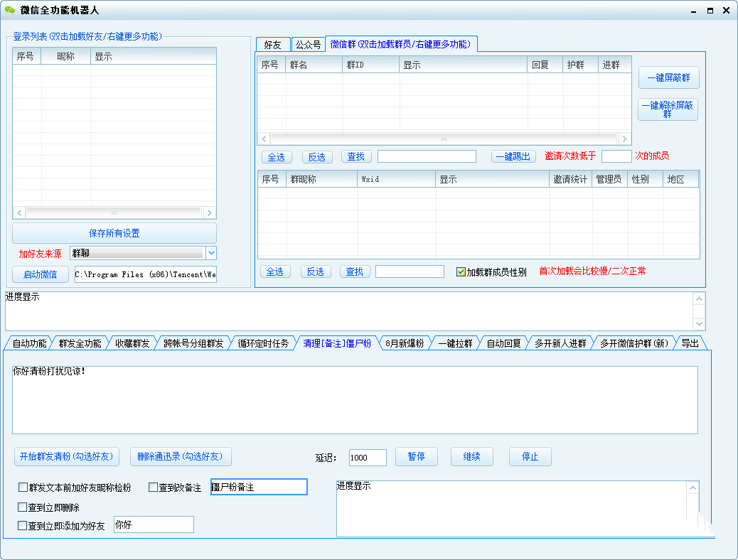Viewport: 738px width, 560px height.
Task: Click 一键踢出 button
Action: pyautogui.click(x=513, y=156)
